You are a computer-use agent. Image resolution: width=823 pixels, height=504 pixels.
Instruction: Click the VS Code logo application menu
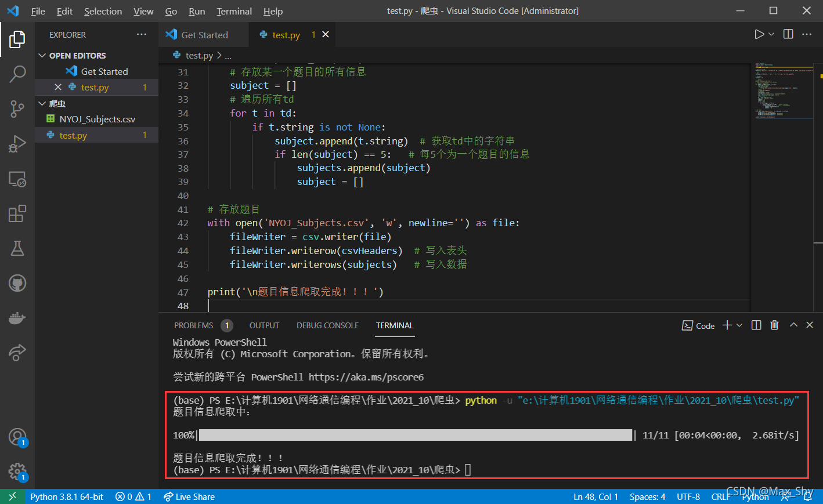[x=13, y=11]
